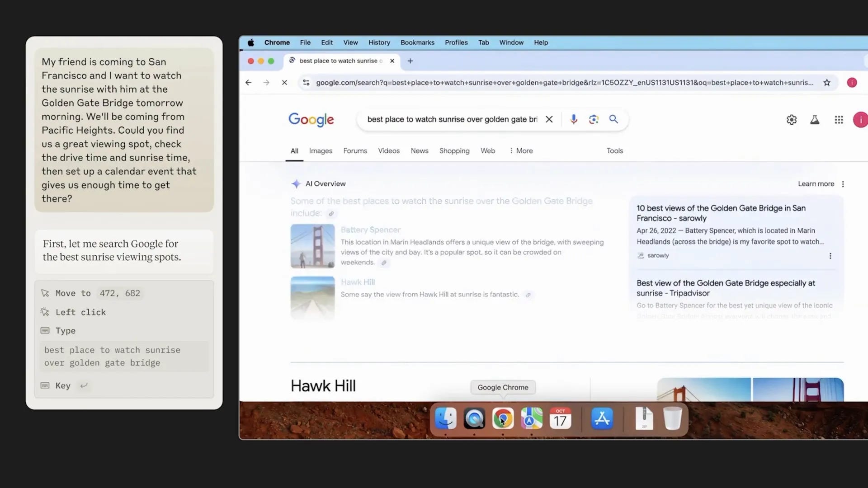Clear the search query with X icon
Screen dimensions: 868x488
[549, 119]
